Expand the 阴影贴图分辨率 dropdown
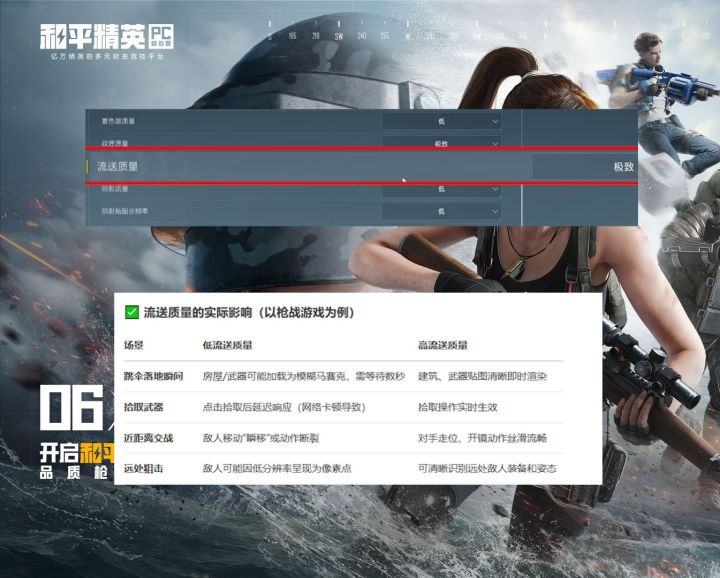Screen dimensions: 720x578 point(441,211)
